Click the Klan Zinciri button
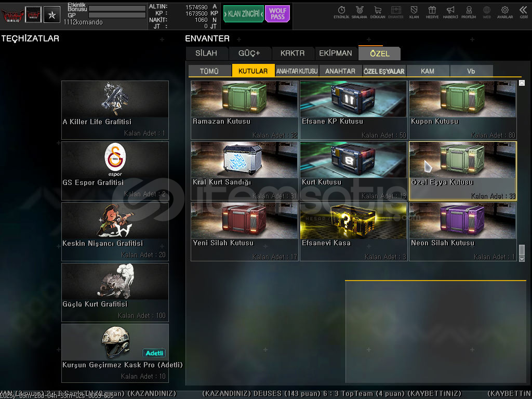This screenshot has height=399, width=532. [x=244, y=14]
